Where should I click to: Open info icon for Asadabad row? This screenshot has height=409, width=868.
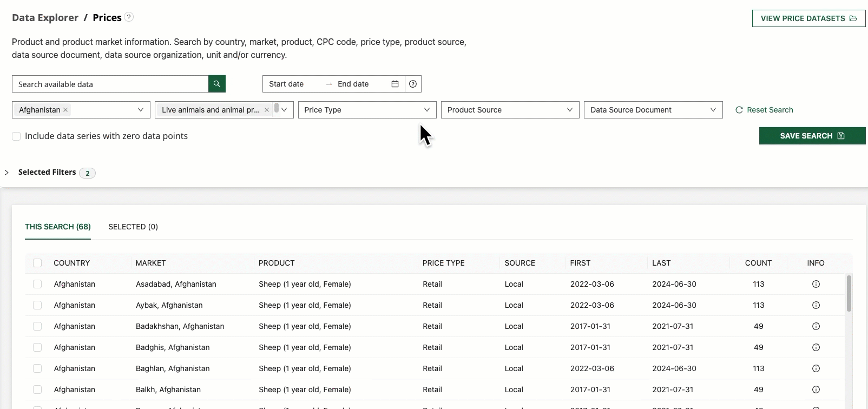click(816, 284)
